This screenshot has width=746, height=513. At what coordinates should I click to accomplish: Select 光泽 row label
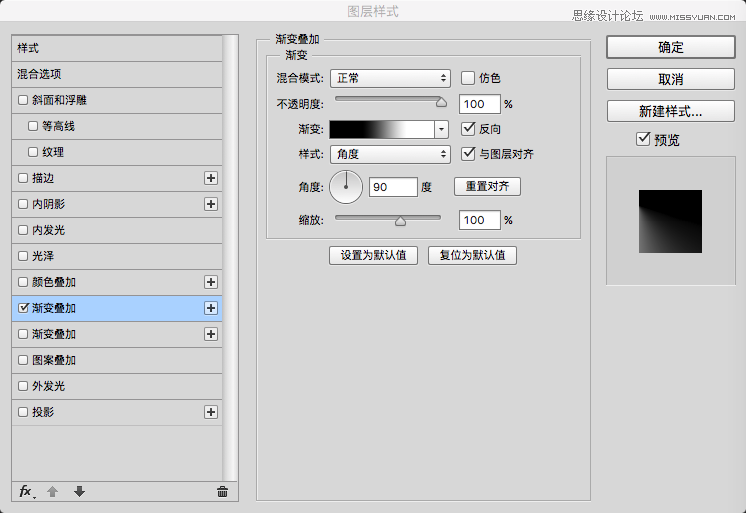pyautogui.click(x=43, y=256)
